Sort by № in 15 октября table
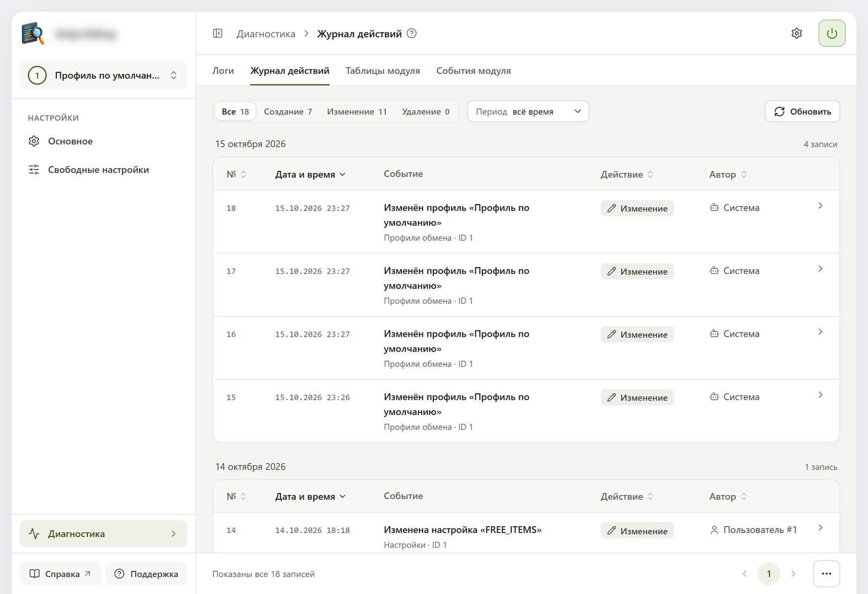Screen dimensions: 868x594 click(x=237, y=174)
